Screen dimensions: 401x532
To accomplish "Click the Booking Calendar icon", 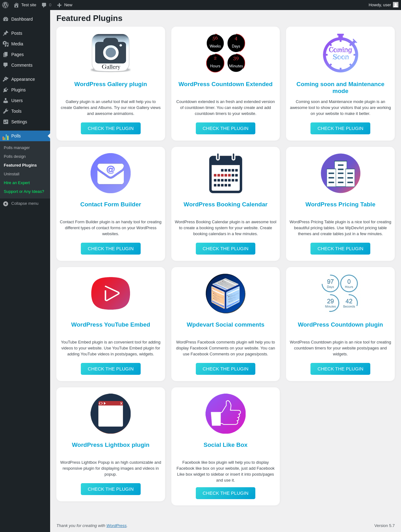I will (226, 173).
